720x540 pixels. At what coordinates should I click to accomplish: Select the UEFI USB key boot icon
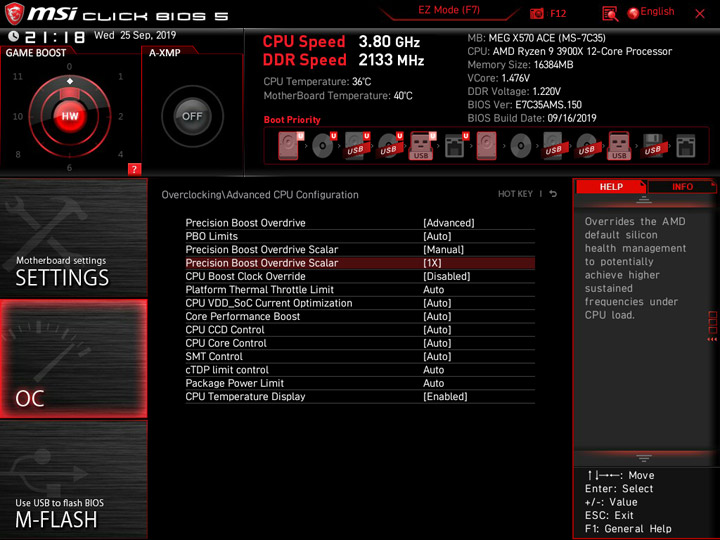click(423, 146)
